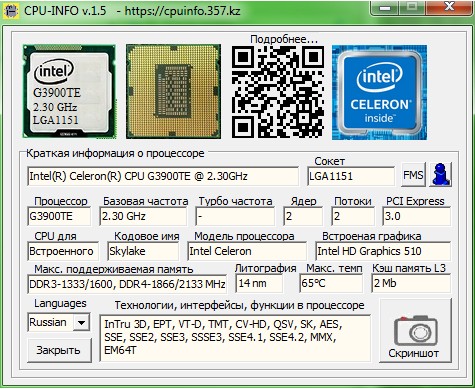Screen dimensions: 475x389
Task: Minimize the CPU-INFO window
Action: click(385, 8)
